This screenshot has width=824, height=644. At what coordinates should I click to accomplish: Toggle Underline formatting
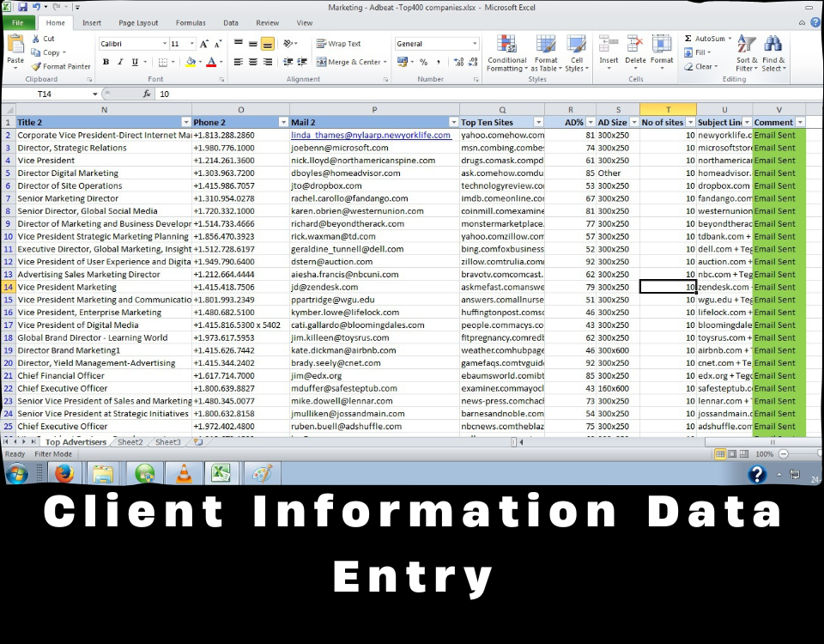(x=135, y=62)
